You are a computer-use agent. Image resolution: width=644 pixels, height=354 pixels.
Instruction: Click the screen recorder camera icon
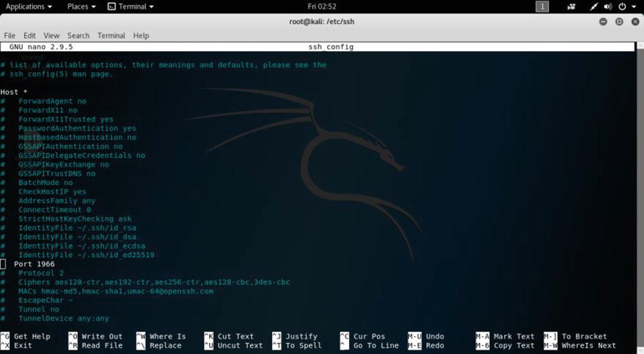tap(572, 7)
